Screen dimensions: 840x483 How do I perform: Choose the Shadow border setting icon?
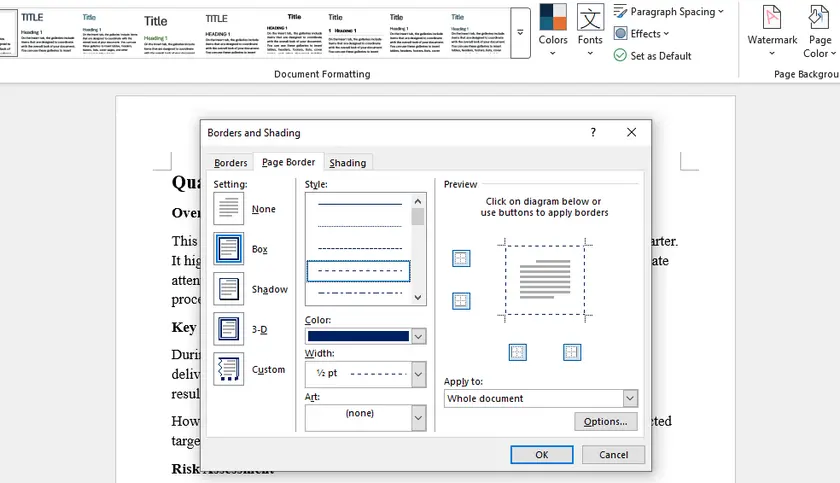click(228, 289)
